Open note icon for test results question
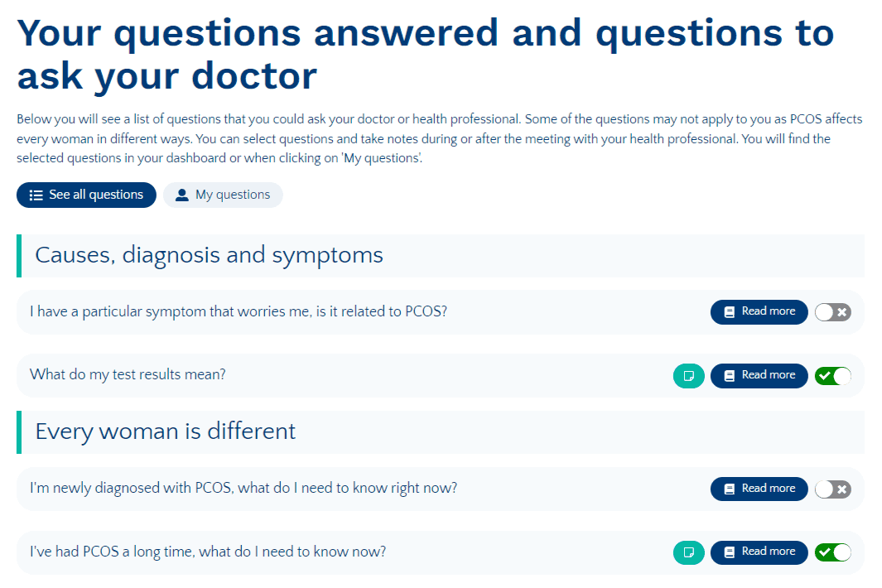Viewport: 882px width, 588px height. coord(688,376)
